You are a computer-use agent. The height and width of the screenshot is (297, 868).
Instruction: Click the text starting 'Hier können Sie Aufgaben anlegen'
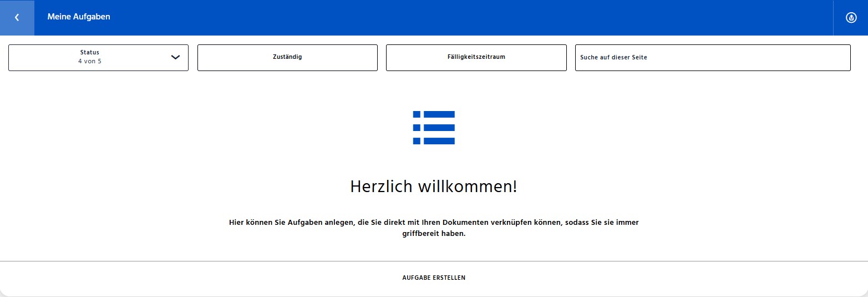(434, 228)
